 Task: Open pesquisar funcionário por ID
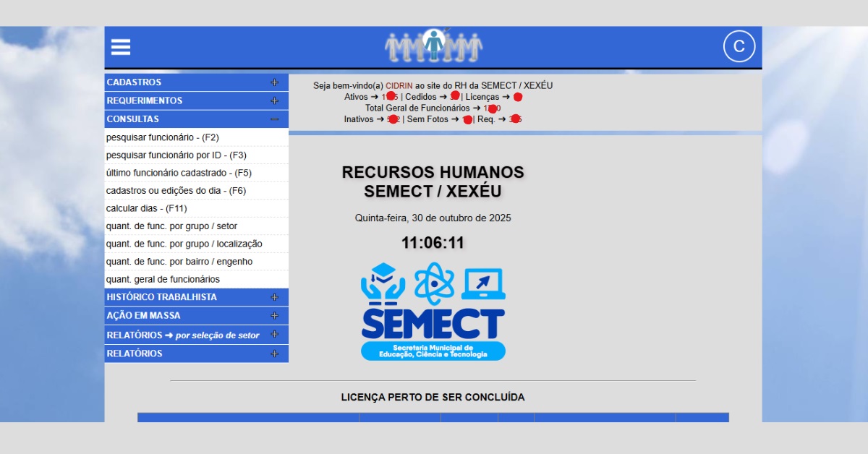[x=176, y=155]
